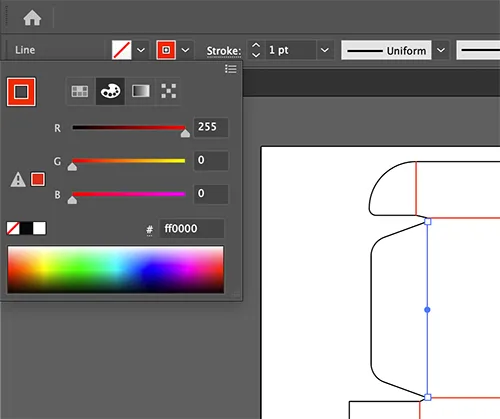Open the fill color dropdown arrow
Screen dimensions: 500x419
(x=141, y=50)
